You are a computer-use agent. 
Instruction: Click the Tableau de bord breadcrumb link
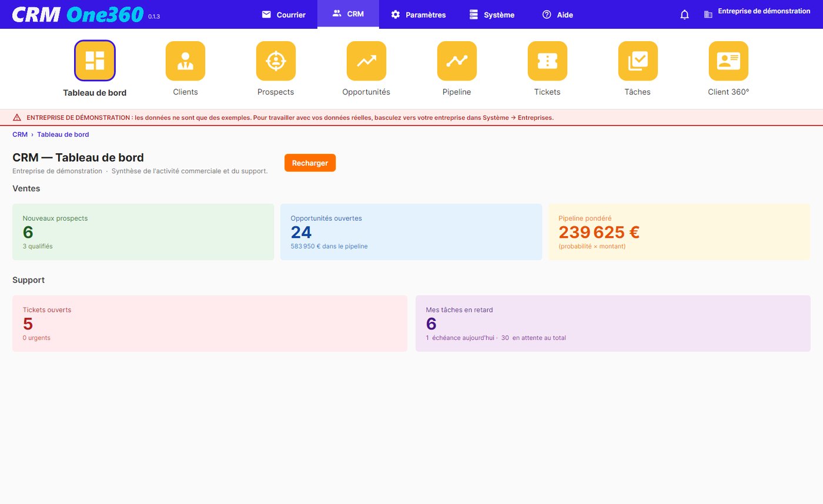coord(63,135)
